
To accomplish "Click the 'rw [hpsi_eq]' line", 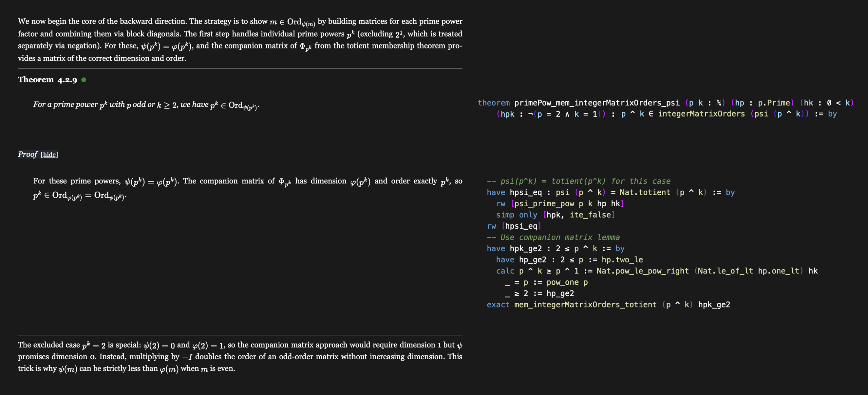I will click(x=514, y=226).
